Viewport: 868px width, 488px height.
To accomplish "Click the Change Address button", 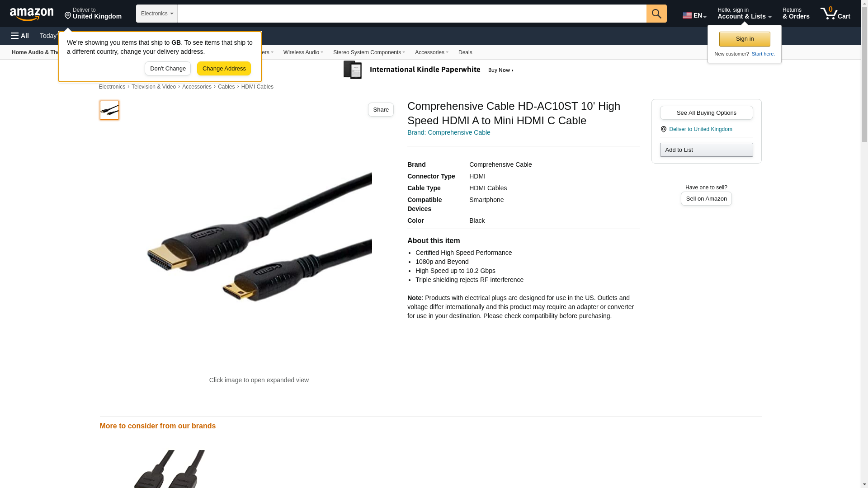I will click(224, 69).
